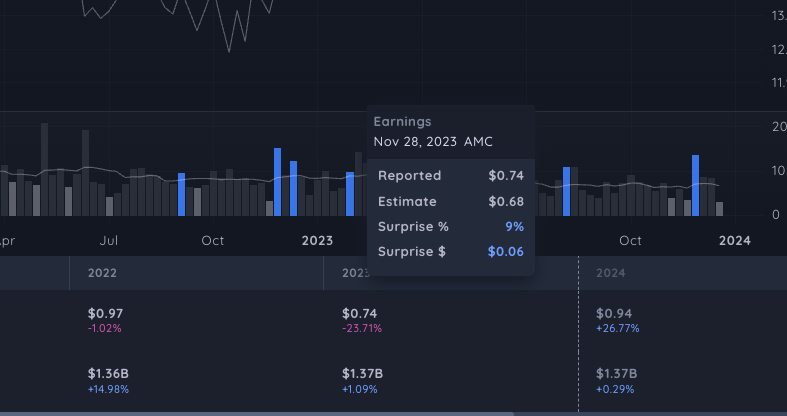787x416 pixels.
Task: Select the 2024 column header in table
Action: click(610, 272)
